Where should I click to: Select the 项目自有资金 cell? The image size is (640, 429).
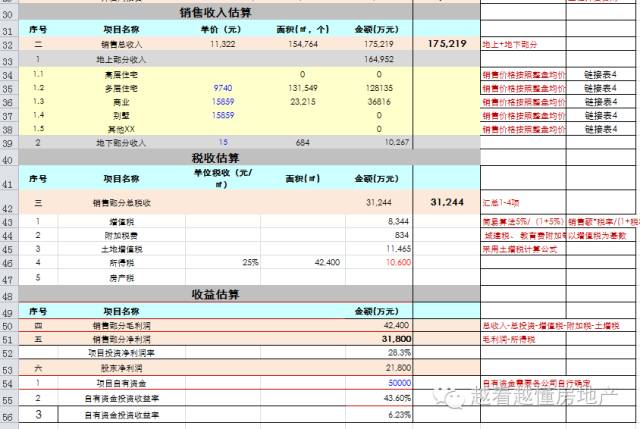(121, 383)
